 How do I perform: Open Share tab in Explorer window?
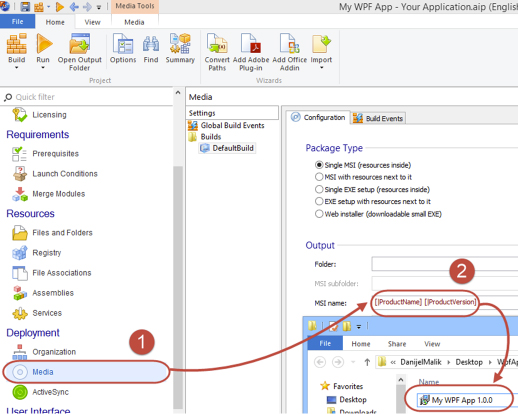tap(397, 344)
